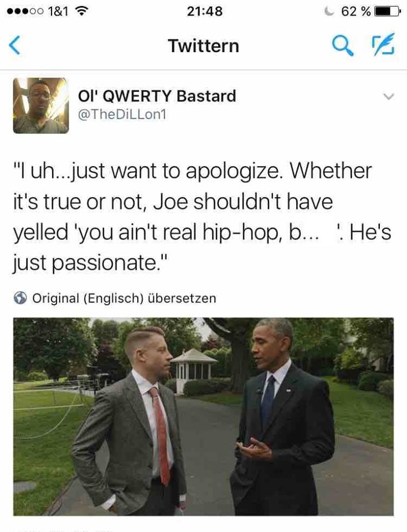Open the Ol' QWERTY Bastard display name
The height and width of the screenshot is (532, 407).
(x=157, y=96)
